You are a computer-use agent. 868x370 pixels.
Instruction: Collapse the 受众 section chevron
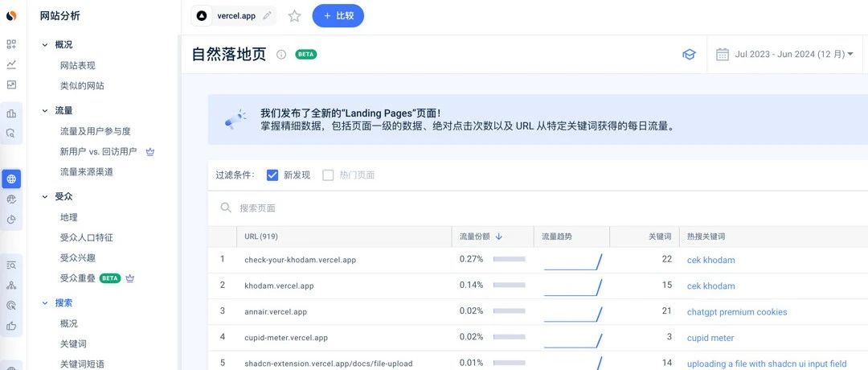(x=45, y=196)
